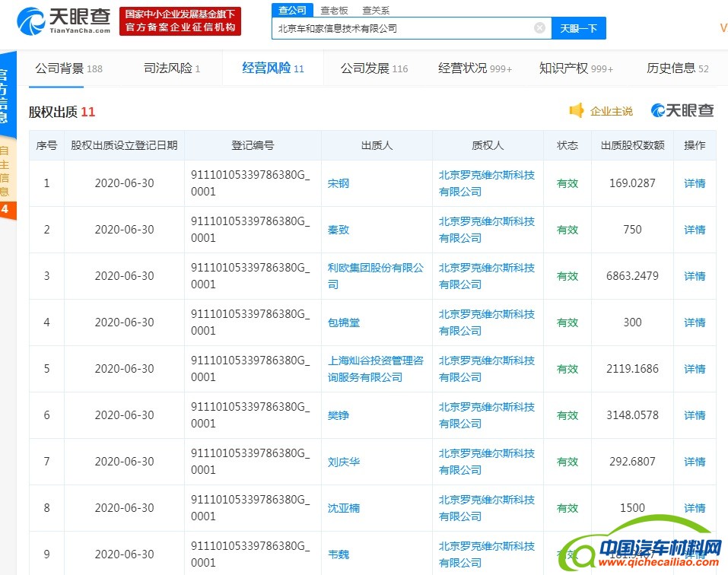Switch to the 查关系 search tab
This screenshot has width=728, height=575.
376,10
